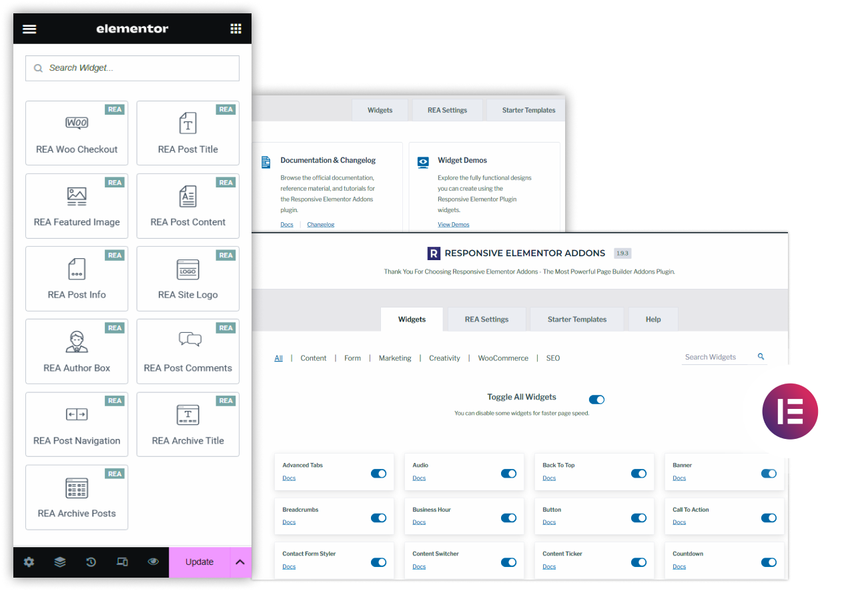
Task: Focus the Search Widgets field in addons
Action: coord(725,357)
